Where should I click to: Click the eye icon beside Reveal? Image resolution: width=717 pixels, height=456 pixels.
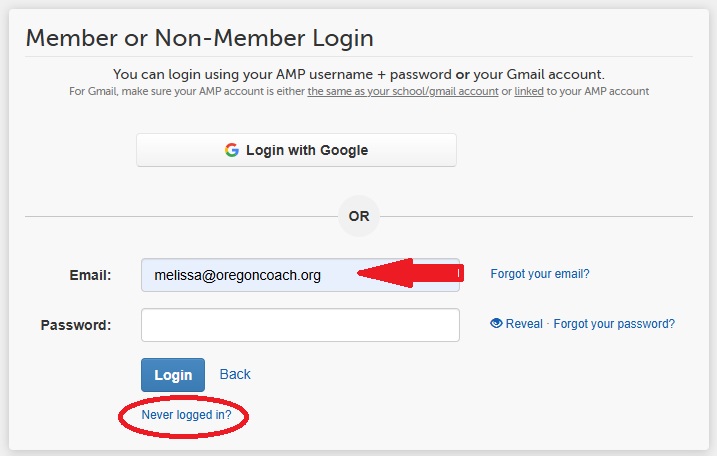pos(495,324)
